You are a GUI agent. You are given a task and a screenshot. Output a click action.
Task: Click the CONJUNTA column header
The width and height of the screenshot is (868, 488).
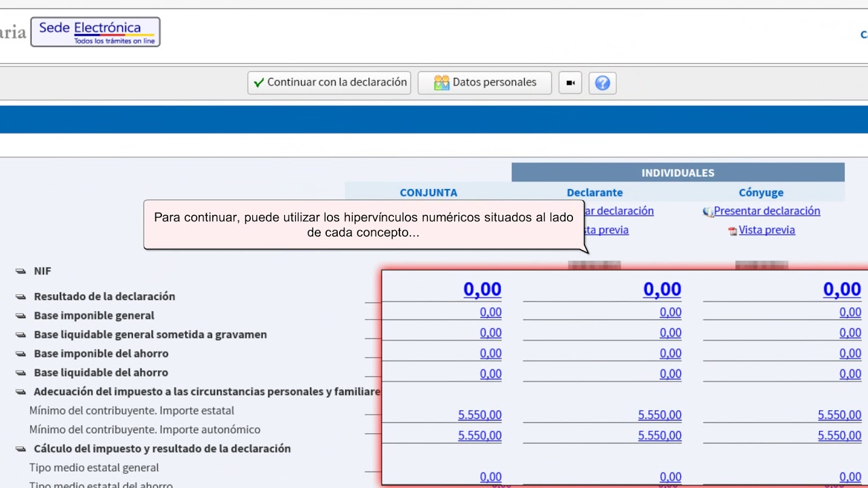(429, 192)
